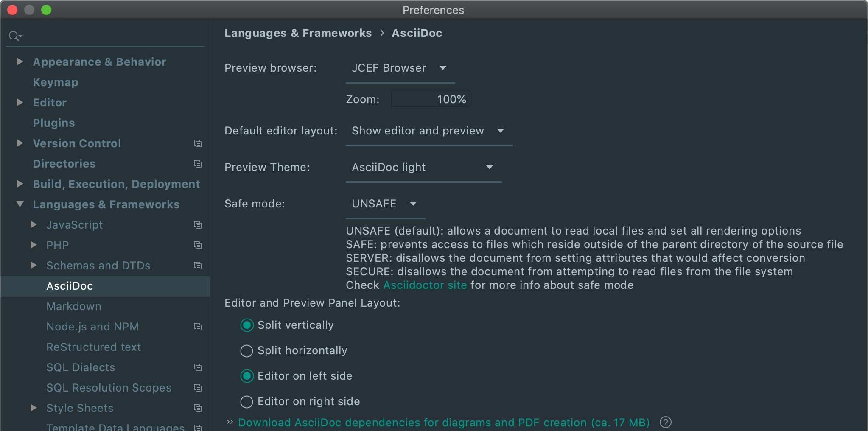This screenshot has width=868, height=431.
Task: Expand the Editor tree node
Action: point(20,103)
